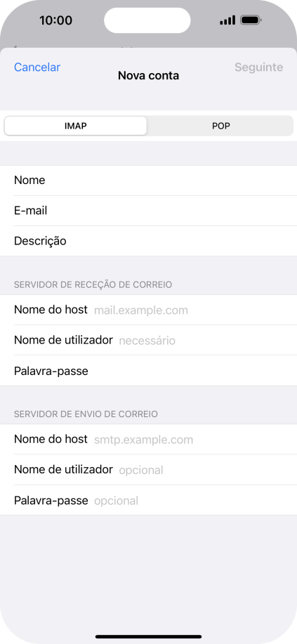The image size is (297, 644).
Task: Select the IMAP segment
Action: (76, 126)
